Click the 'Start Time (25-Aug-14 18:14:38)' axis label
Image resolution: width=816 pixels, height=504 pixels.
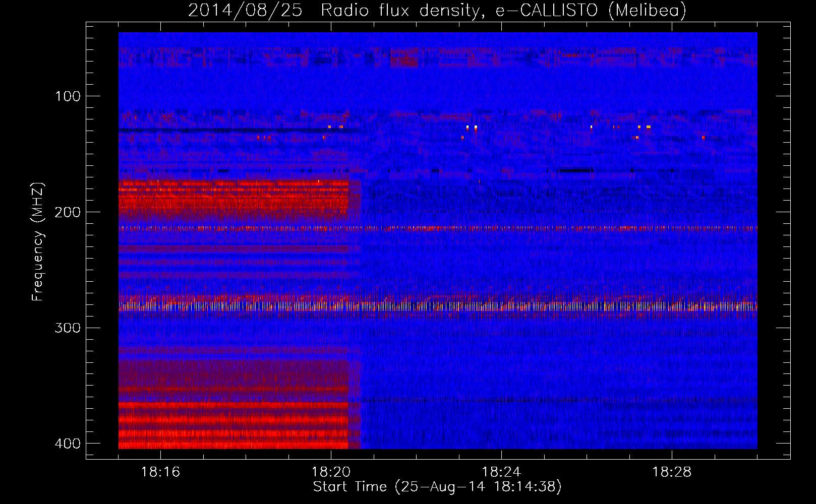coord(437,487)
